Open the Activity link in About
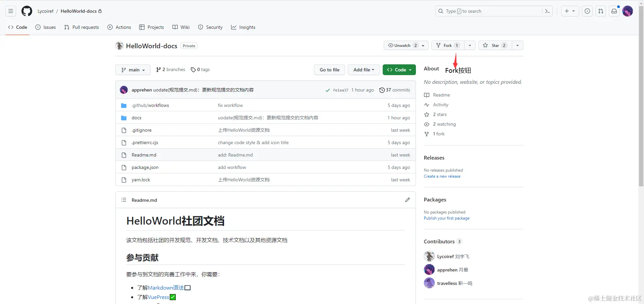Image resolution: width=644 pixels, height=304 pixels. click(x=436, y=105)
